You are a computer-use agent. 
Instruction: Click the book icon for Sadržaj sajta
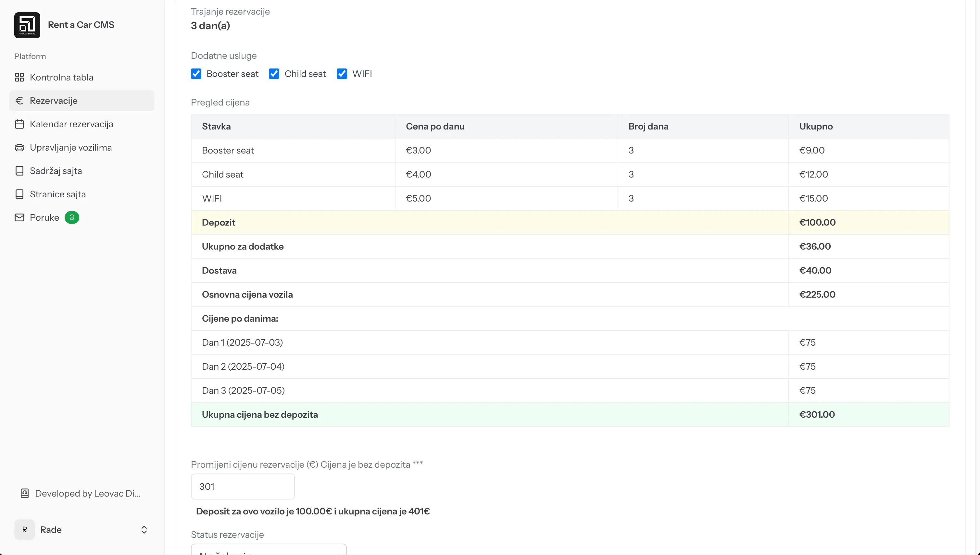click(19, 170)
